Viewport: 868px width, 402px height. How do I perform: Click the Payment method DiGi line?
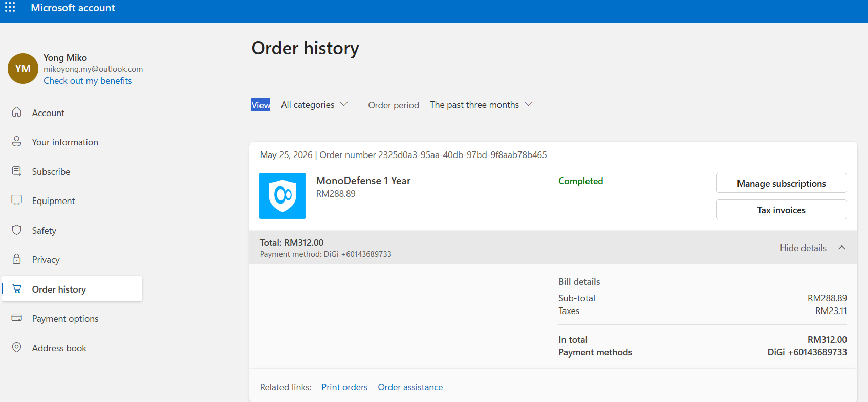325,254
